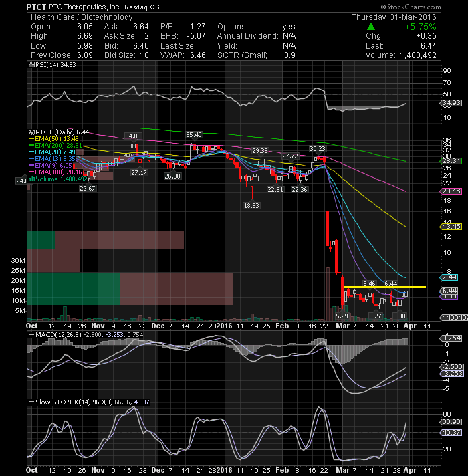Screen dimensions: 468x476
Task: Click the Health Care / Biotechnology sector text
Action: point(82,17)
